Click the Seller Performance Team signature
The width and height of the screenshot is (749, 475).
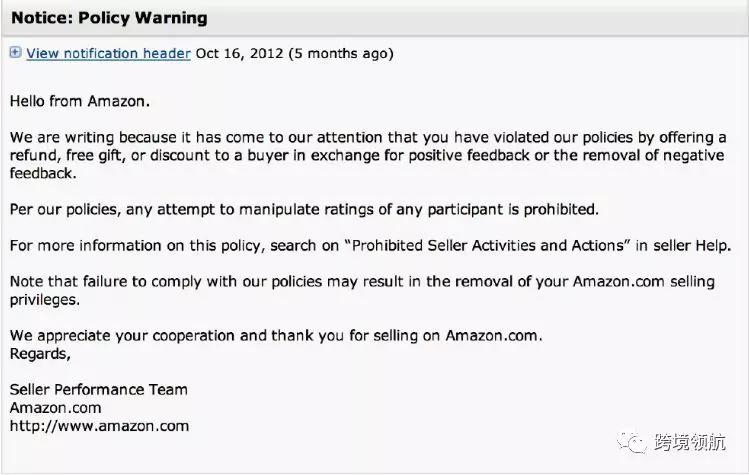point(98,389)
